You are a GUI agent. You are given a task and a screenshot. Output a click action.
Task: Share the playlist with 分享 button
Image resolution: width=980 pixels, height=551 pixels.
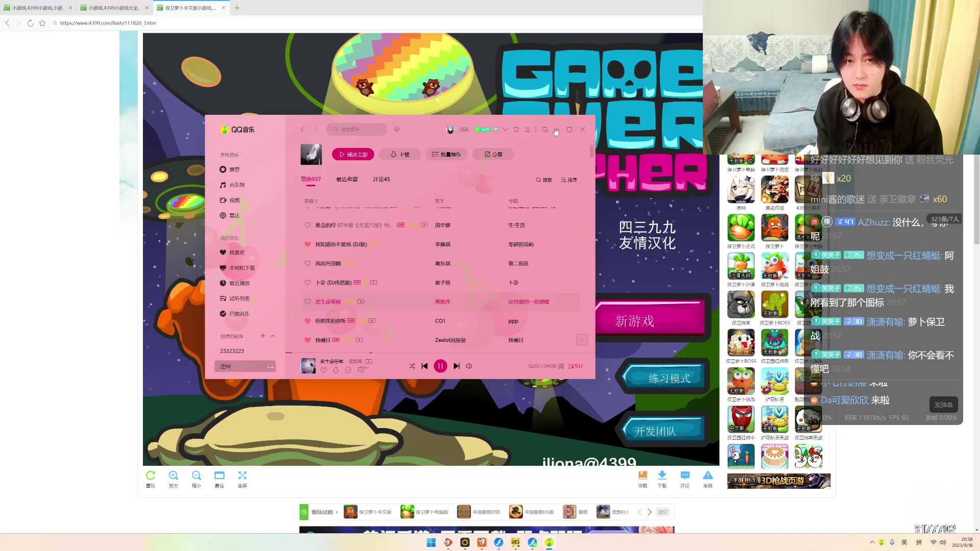(493, 154)
